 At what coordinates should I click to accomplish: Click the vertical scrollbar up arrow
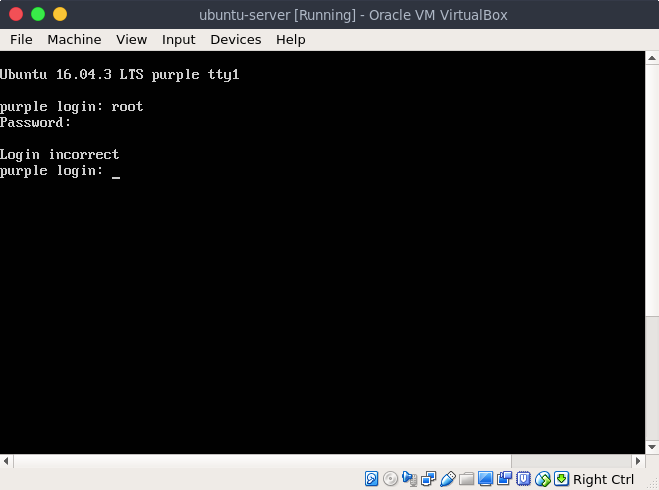click(x=652, y=58)
